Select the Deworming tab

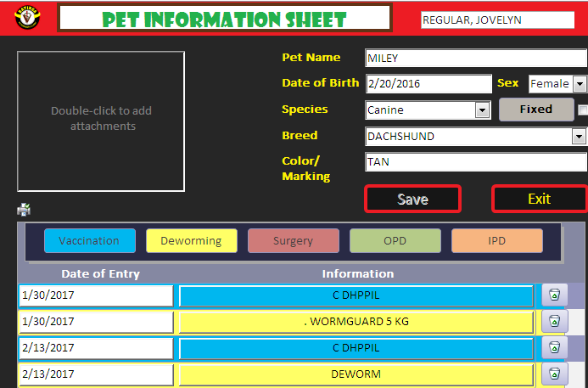click(191, 240)
